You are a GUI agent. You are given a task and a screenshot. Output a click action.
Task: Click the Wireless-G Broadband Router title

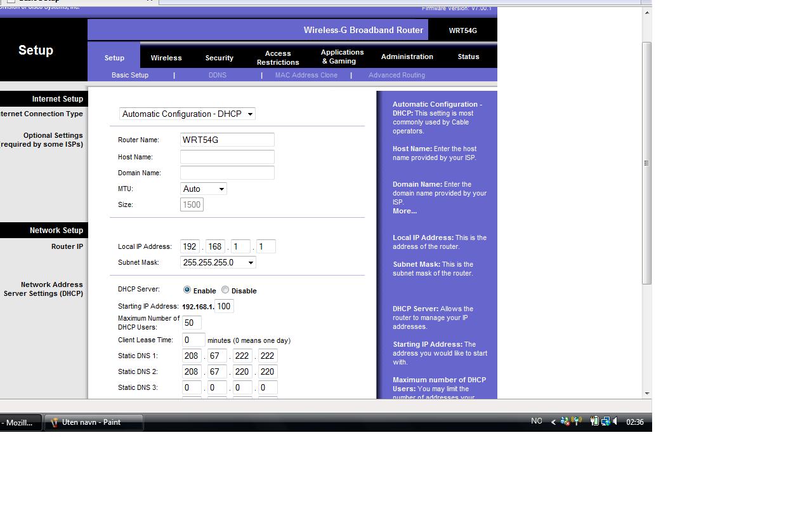coord(363,30)
